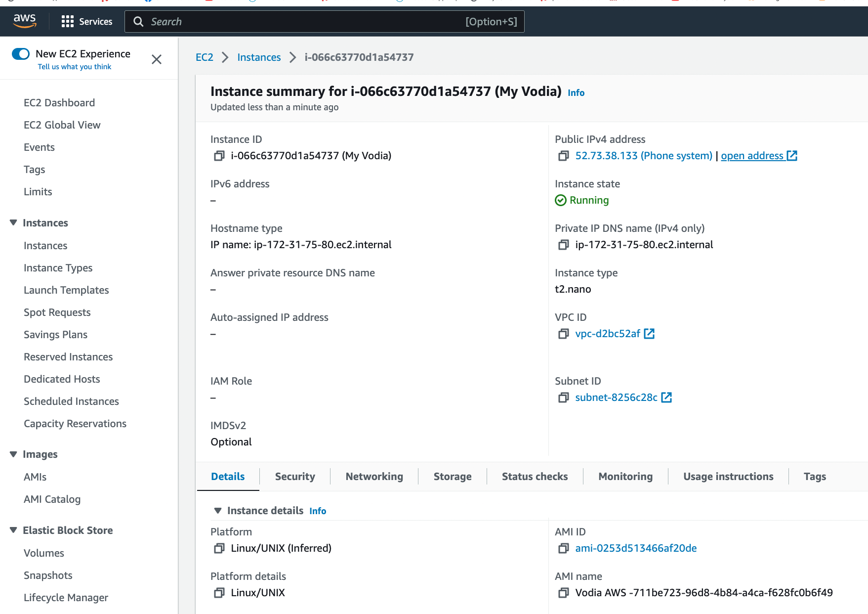Viewport: 868px width, 614px height.
Task: Toggle the New EC2 Experience switch
Action: tap(21, 54)
